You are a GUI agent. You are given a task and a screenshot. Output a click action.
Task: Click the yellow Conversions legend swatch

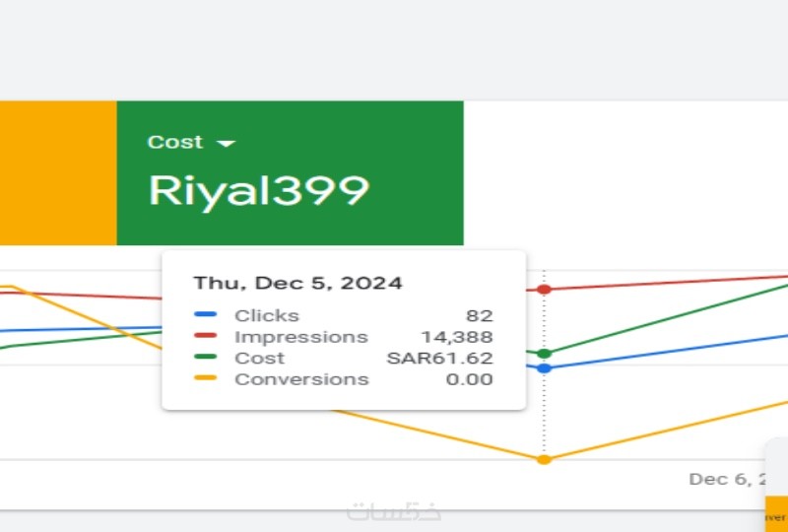coord(206,379)
